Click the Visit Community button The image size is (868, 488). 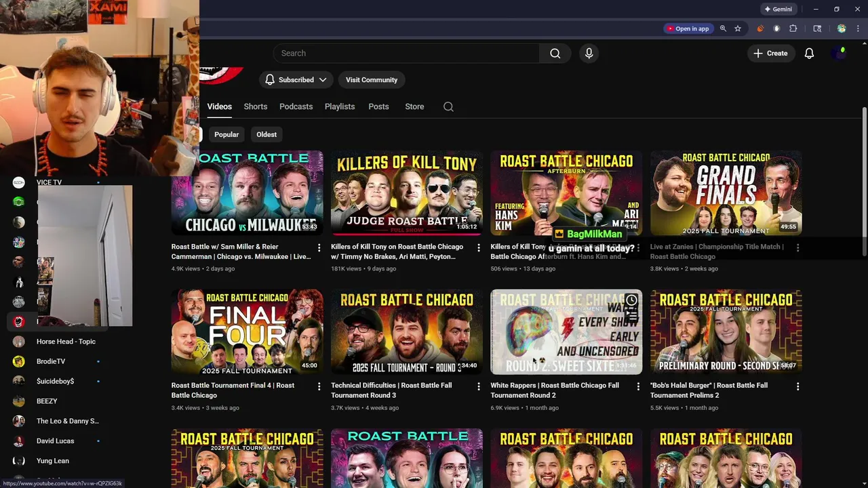point(372,80)
